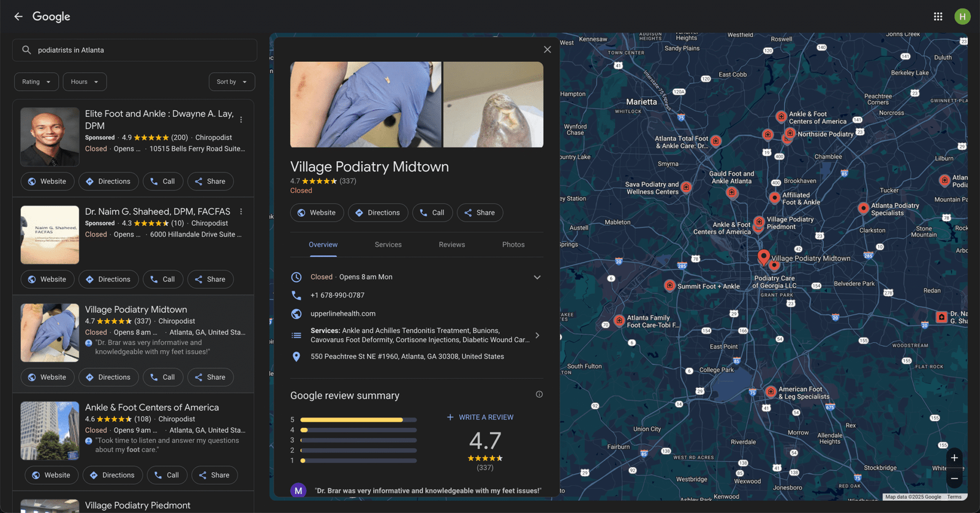980x513 pixels.
Task: Click the Services list icon
Action: click(296, 335)
